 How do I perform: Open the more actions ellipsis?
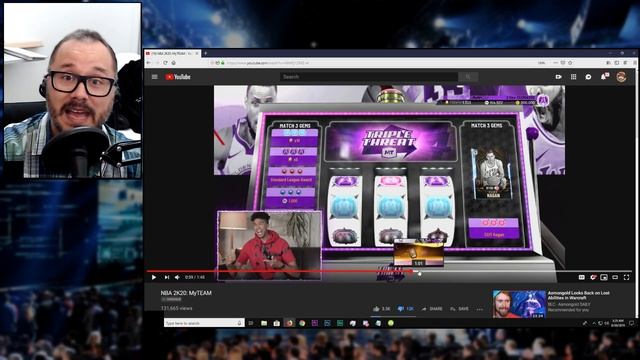coord(480,309)
